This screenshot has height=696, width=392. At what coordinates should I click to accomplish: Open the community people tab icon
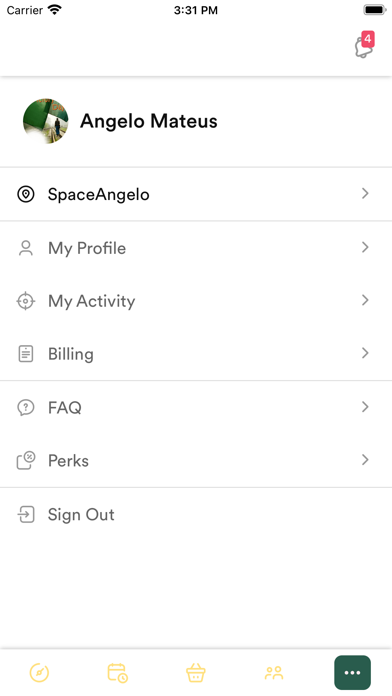[274, 672]
